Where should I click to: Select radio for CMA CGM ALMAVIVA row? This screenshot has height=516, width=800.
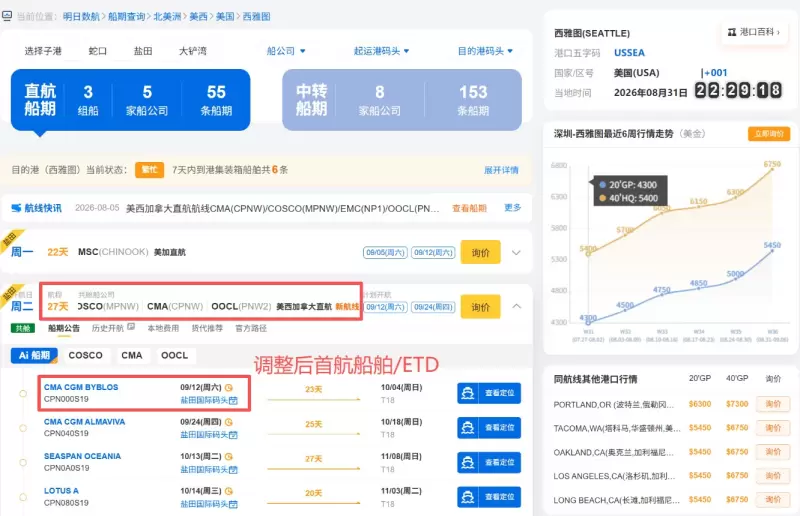click(23, 428)
